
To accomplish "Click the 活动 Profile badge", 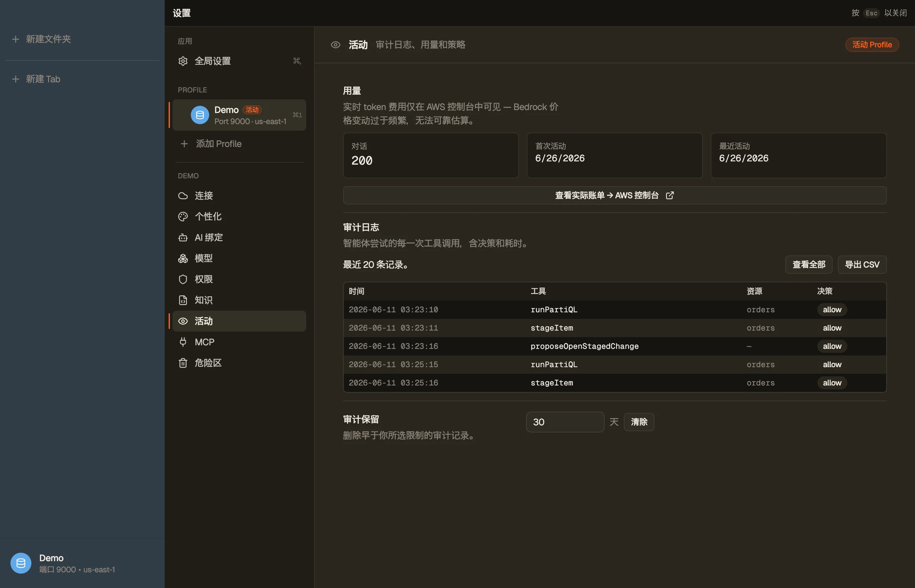I will click(x=872, y=45).
